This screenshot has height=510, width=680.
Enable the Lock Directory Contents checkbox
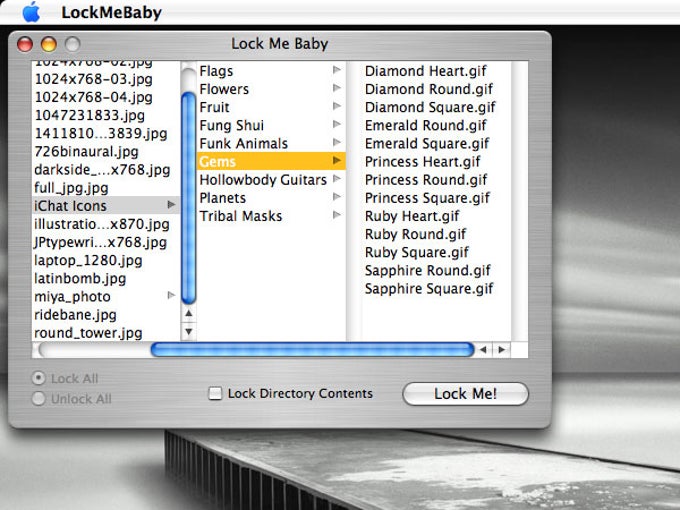click(215, 393)
